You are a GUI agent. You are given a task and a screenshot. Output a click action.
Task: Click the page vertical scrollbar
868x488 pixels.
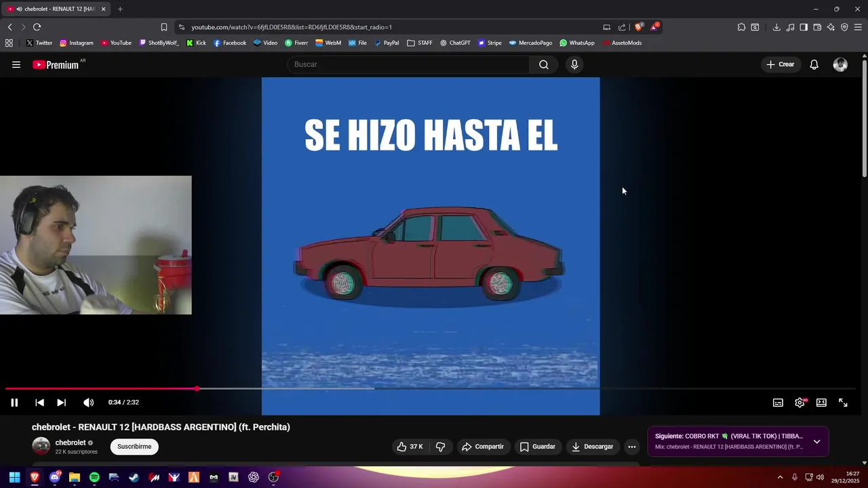865,119
